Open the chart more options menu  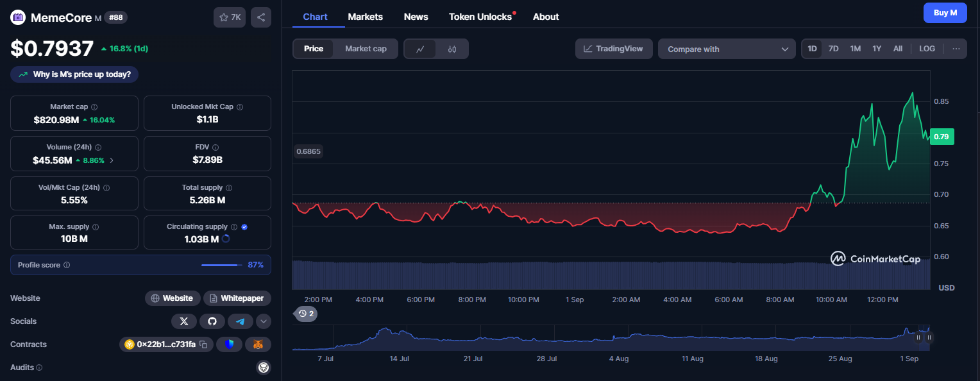point(956,49)
